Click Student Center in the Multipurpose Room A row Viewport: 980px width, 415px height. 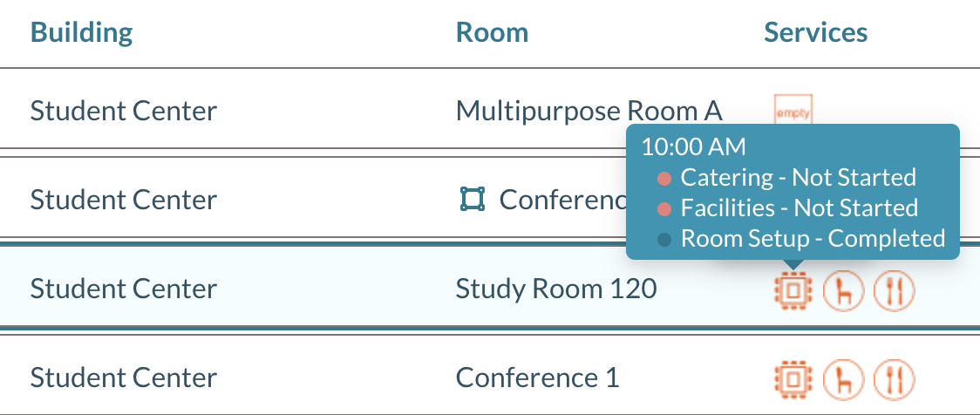(x=124, y=112)
